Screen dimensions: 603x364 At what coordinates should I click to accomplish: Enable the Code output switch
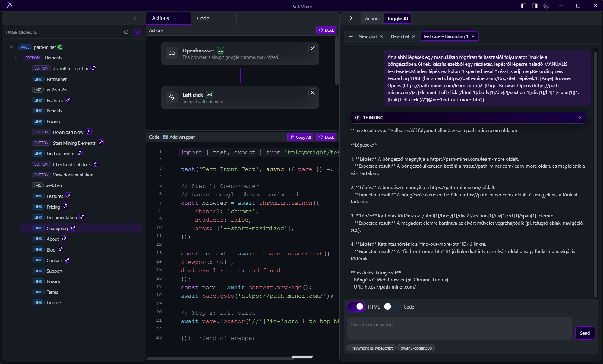pos(391,307)
